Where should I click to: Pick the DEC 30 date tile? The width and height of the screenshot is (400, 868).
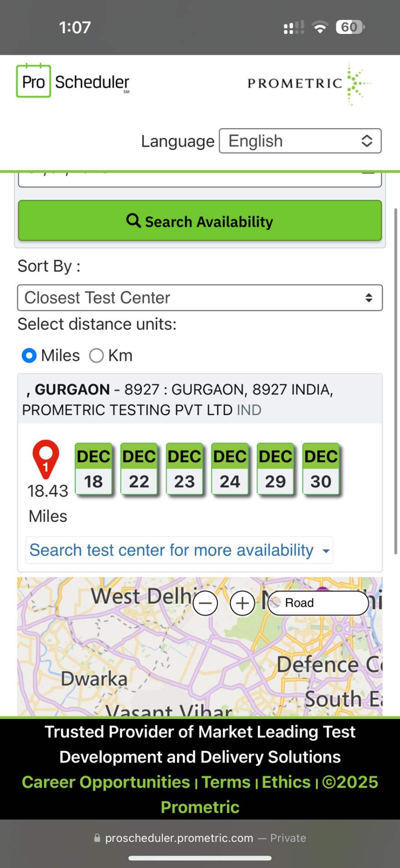321,469
